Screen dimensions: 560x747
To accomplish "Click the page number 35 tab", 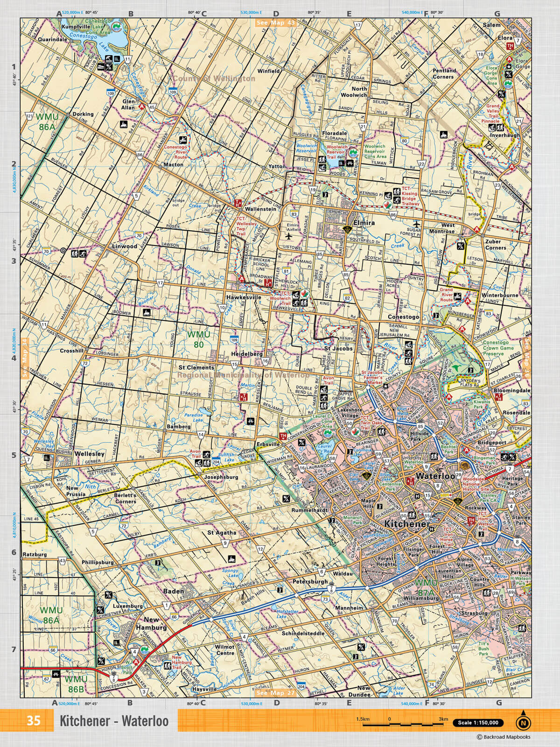I will [x=34, y=721].
